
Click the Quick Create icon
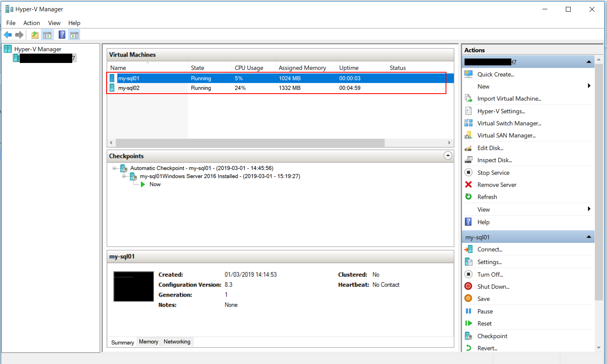coord(469,74)
